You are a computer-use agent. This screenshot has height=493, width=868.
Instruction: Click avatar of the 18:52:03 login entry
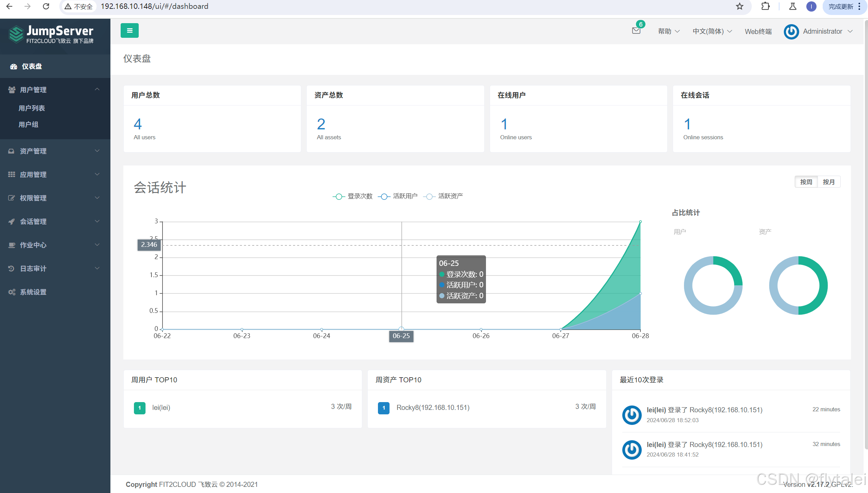pyautogui.click(x=632, y=415)
